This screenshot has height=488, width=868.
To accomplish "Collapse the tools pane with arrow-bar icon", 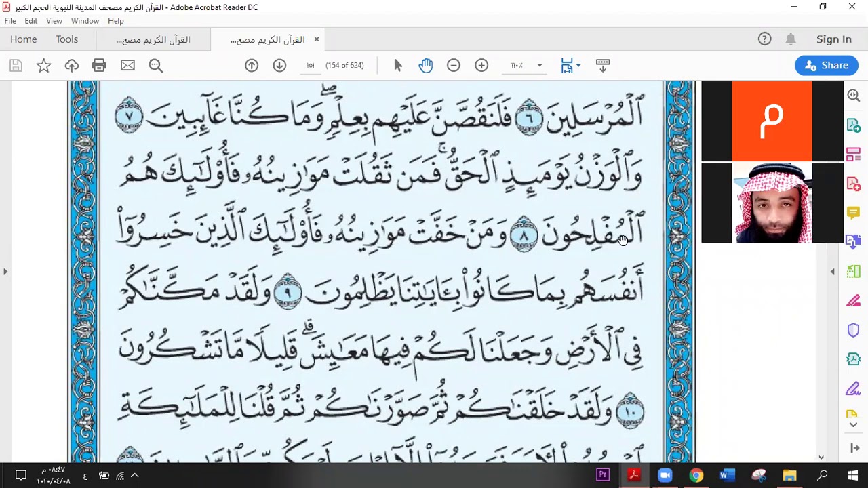I will [x=854, y=449].
